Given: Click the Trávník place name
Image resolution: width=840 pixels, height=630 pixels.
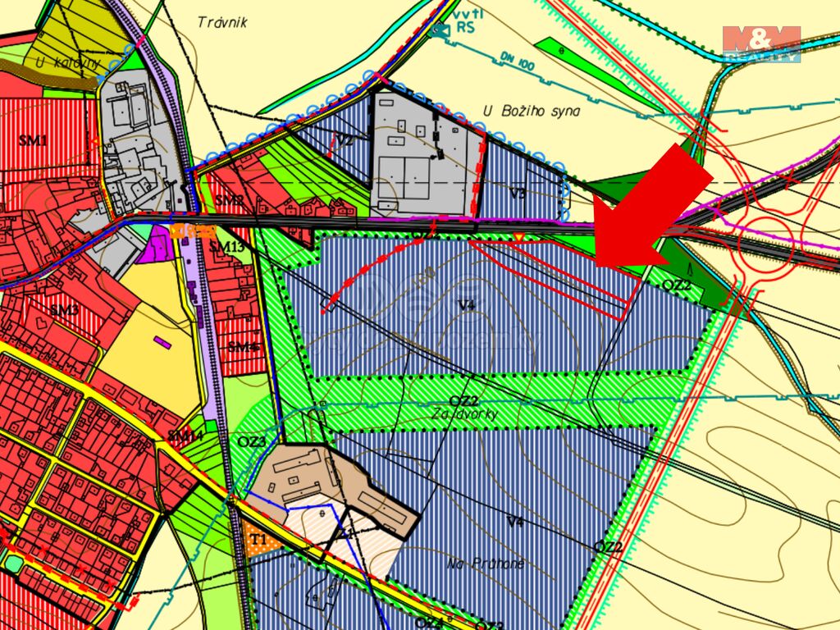Looking at the screenshot, I should [x=222, y=22].
